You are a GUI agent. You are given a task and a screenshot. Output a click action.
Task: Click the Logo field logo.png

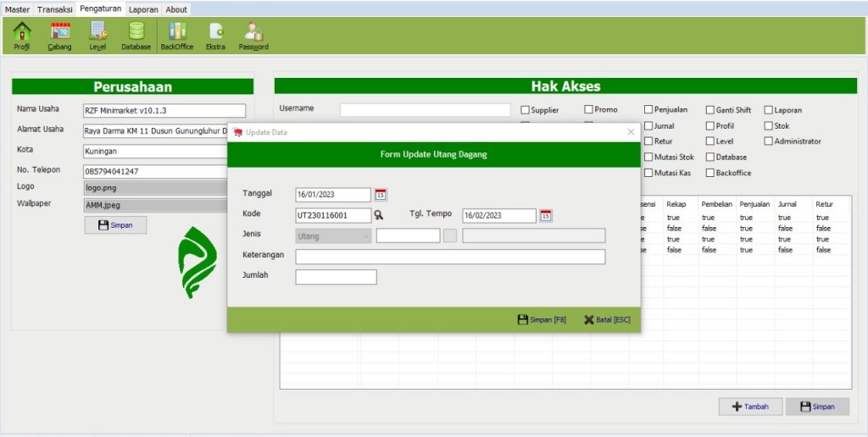coord(156,188)
